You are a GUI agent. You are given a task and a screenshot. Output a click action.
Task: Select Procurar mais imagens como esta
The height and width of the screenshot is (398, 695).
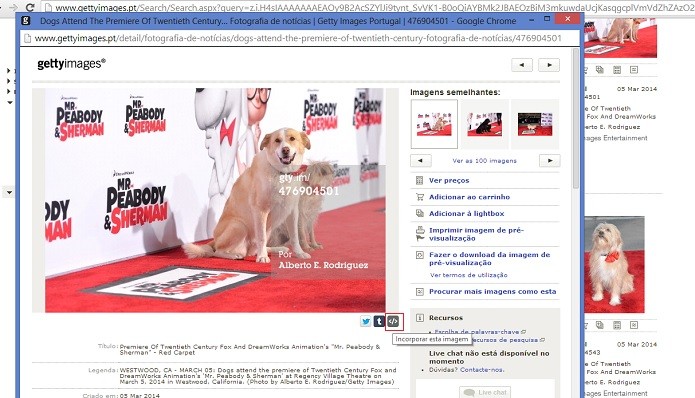coord(492,292)
